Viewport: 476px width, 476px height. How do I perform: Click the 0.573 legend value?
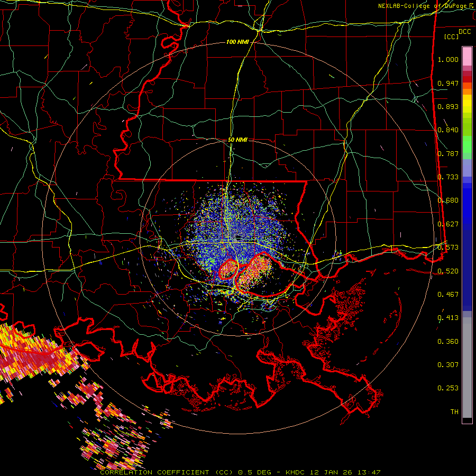pyautogui.click(x=448, y=248)
